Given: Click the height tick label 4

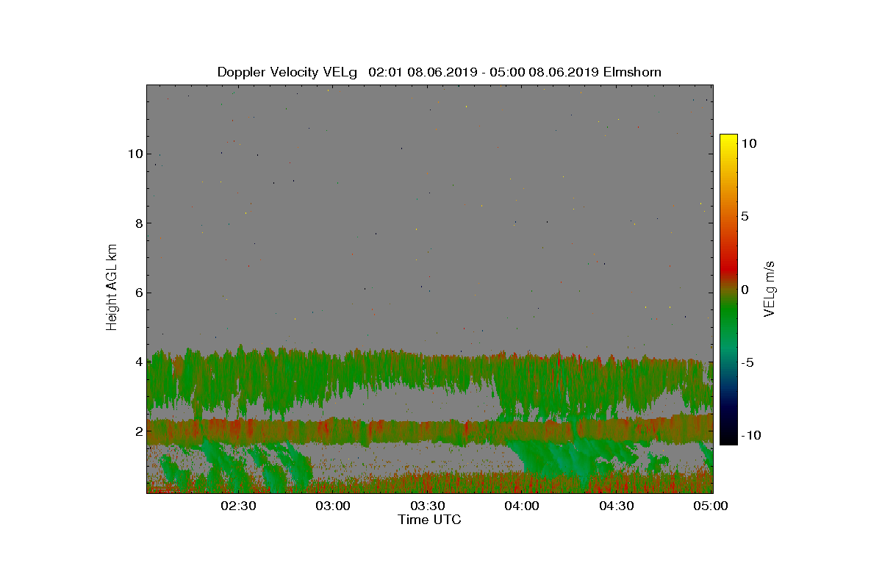Looking at the screenshot, I should point(137,362).
